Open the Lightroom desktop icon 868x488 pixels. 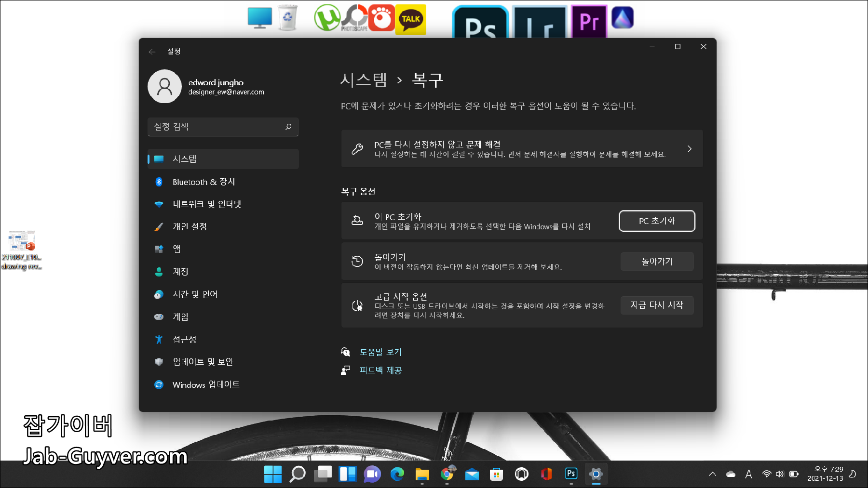coord(540,22)
